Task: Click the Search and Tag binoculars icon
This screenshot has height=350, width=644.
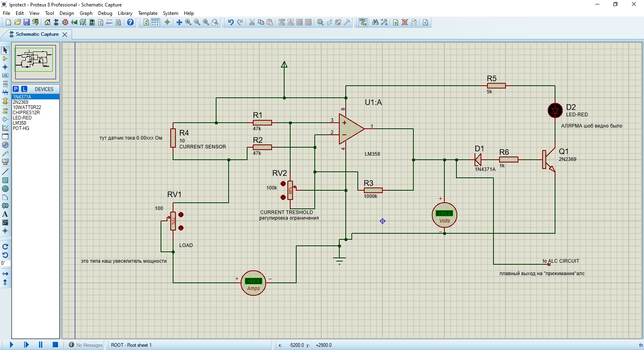Action: tap(375, 23)
